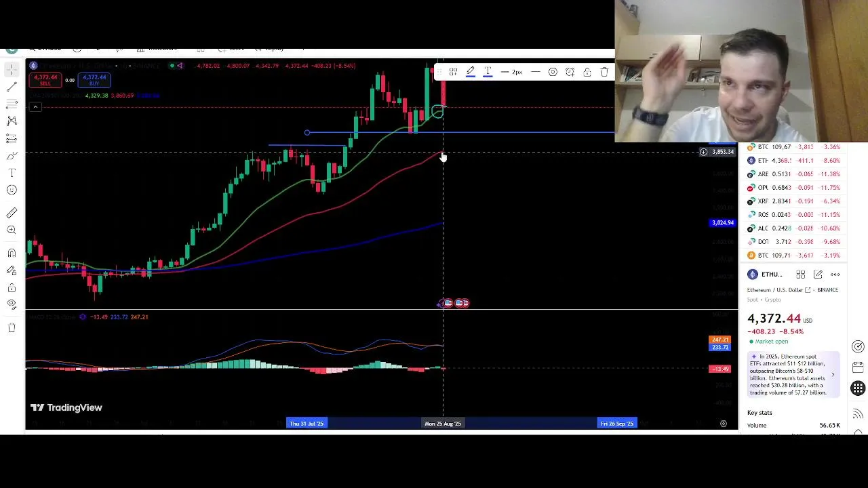Open the symbol notes edit icon

pyautogui.click(x=818, y=274)
